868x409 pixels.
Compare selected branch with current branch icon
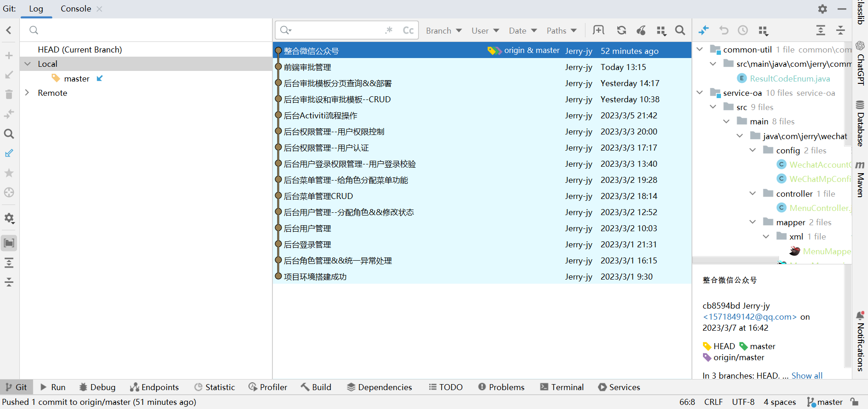coord(9,114)
